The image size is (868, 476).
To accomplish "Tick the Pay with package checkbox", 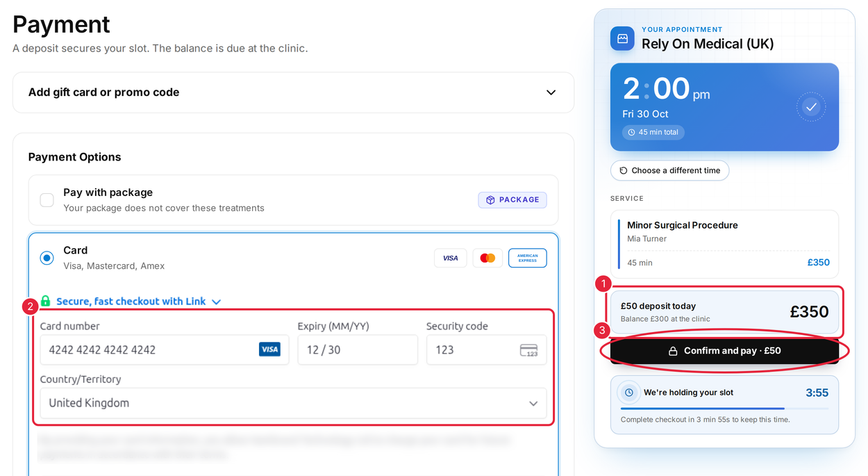I will [47, 200].
